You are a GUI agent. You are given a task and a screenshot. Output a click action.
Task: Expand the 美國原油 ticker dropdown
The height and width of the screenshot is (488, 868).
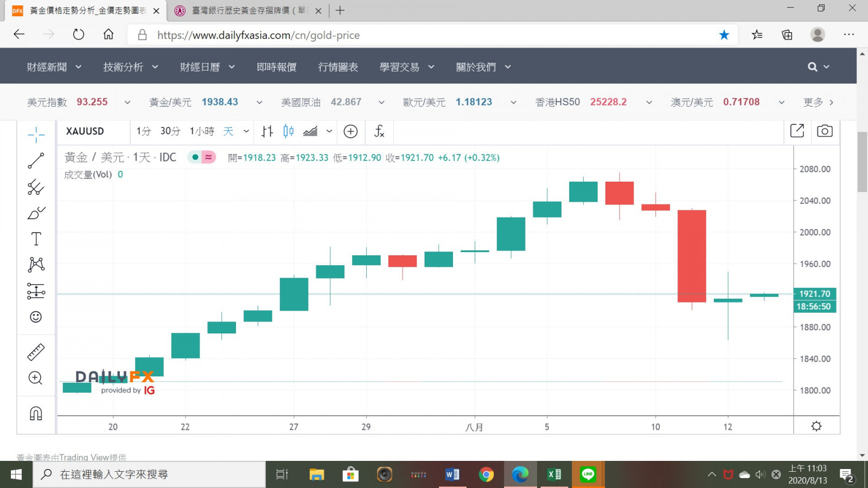coord(381,102)
